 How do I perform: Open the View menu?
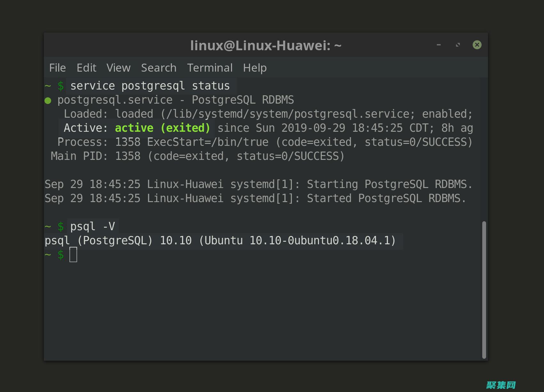[x=118, y=68]
